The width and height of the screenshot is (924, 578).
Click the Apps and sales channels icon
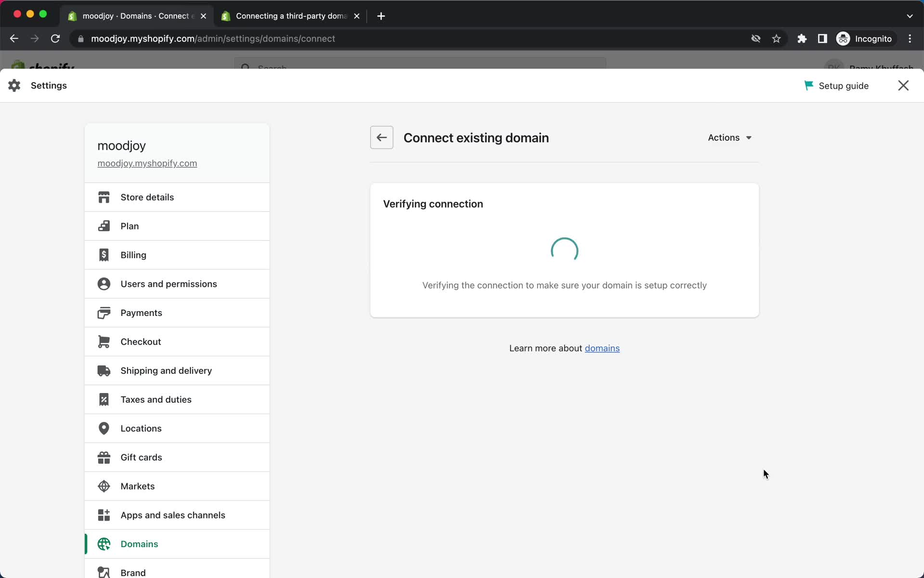pyautogui.click(x=104, y=515)
